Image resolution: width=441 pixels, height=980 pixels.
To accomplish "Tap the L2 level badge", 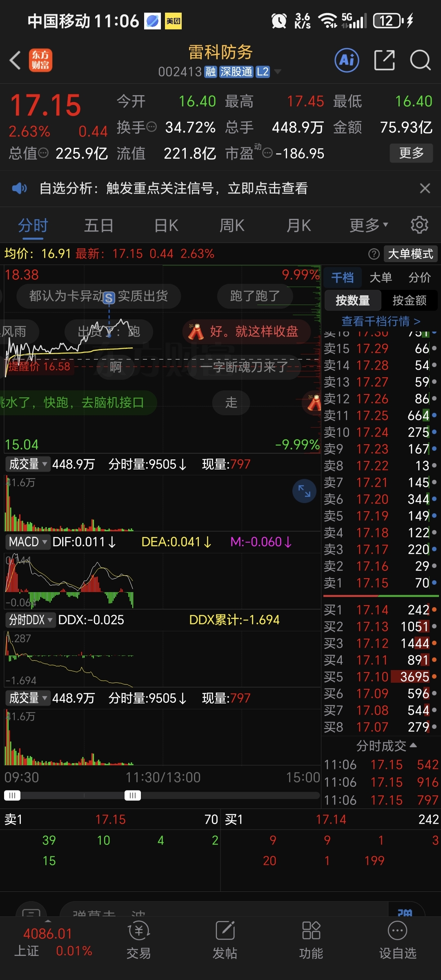I will (x=263, y=72).
